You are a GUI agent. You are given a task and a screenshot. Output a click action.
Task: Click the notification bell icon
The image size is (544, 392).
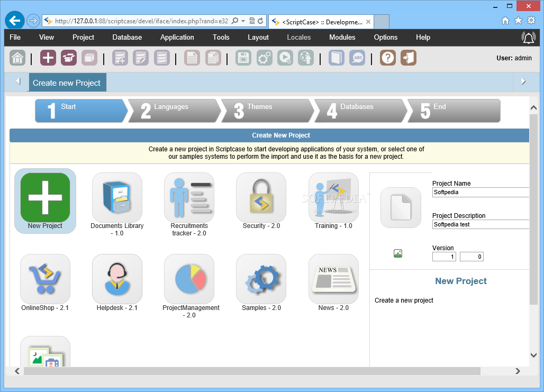click(528, 38)
